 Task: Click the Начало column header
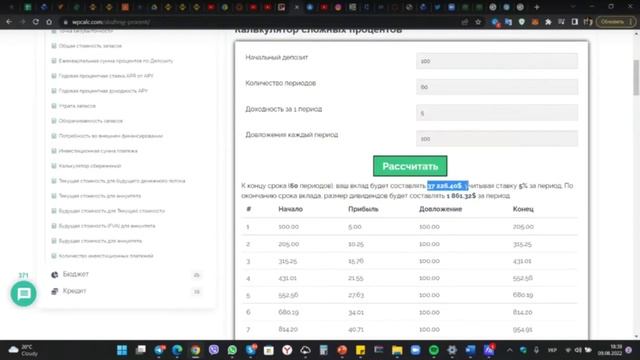click(x=291, y=209)
